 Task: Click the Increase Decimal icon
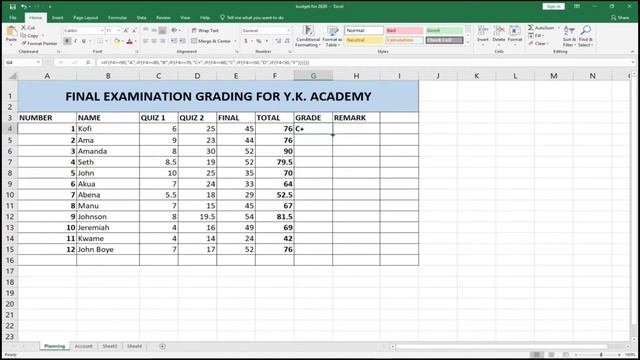(278, 41)
